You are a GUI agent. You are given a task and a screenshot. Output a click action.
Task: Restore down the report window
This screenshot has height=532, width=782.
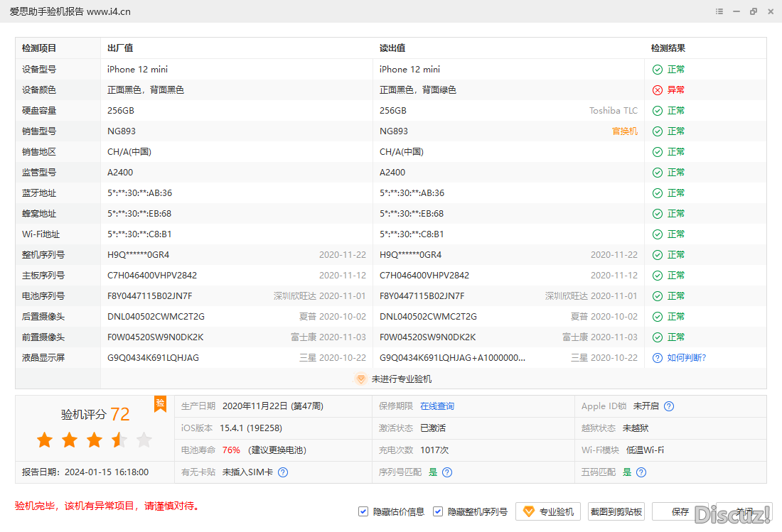click(754, 11)
